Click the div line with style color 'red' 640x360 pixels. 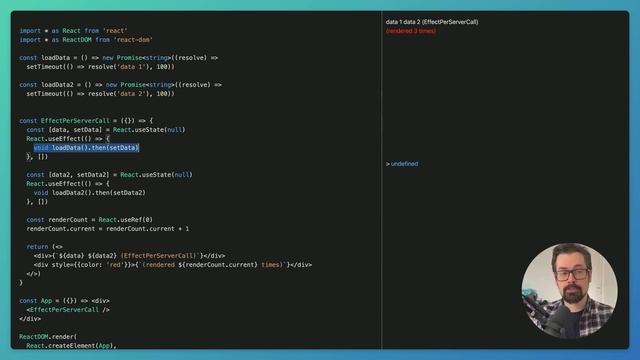pos(173,264)
